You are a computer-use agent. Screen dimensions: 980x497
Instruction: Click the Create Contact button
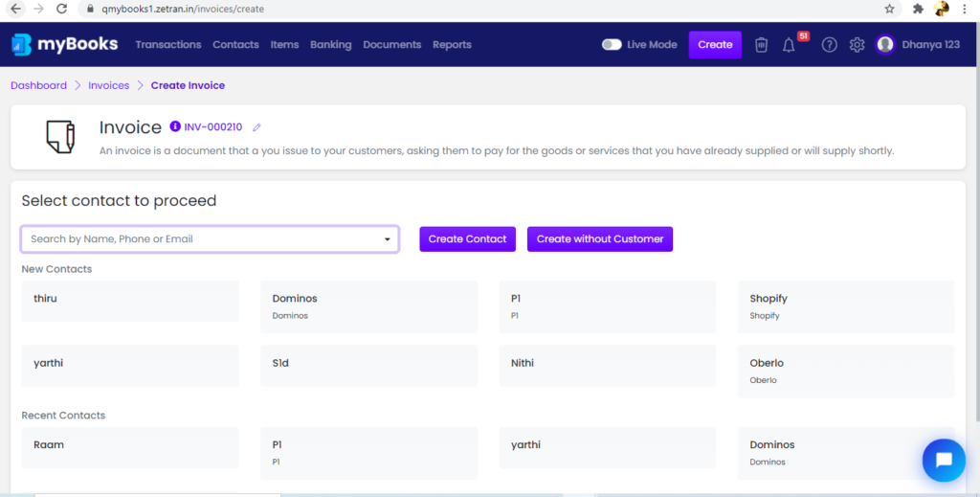pos(467,238)
